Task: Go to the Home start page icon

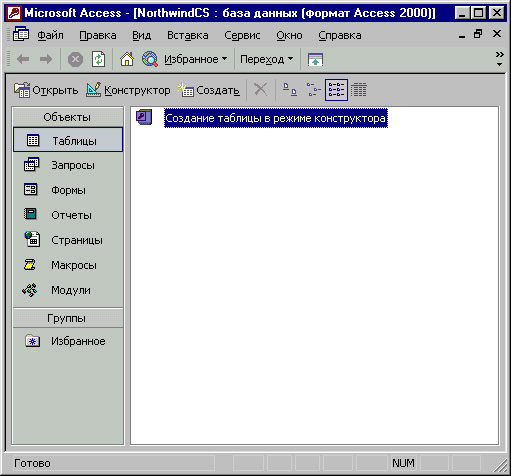Action: 127,59
